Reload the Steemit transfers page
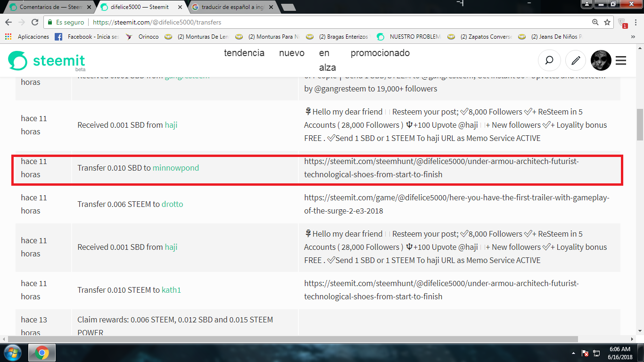This screenshot has height=362, width=644. pos(35,22)
